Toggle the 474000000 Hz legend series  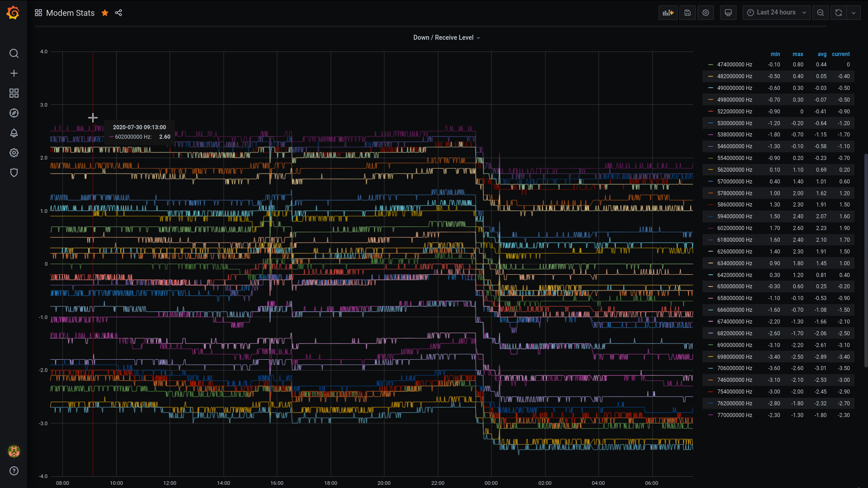[734, 65]
